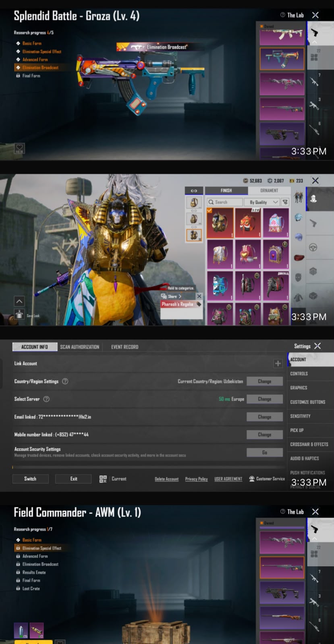
Task: Click Change for linked email
Action: pos(265,417)
